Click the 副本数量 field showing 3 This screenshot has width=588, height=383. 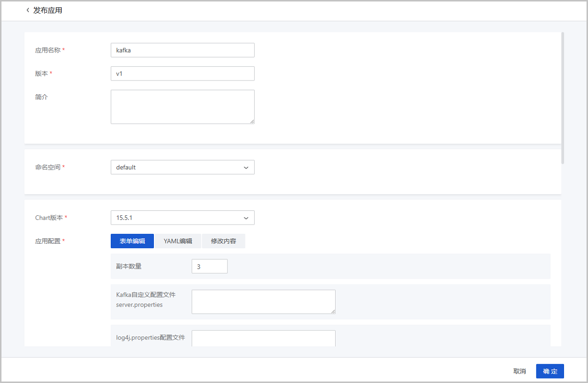point(209,266)
